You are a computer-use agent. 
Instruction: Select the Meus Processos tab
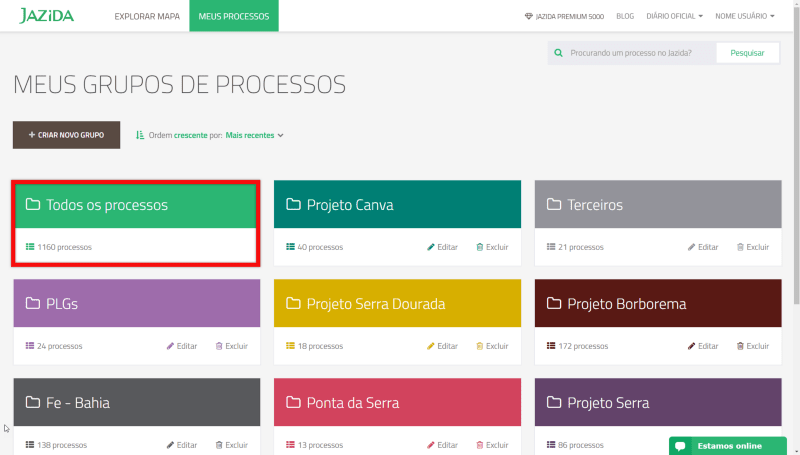pyautogui.click(x=234, y=16)
